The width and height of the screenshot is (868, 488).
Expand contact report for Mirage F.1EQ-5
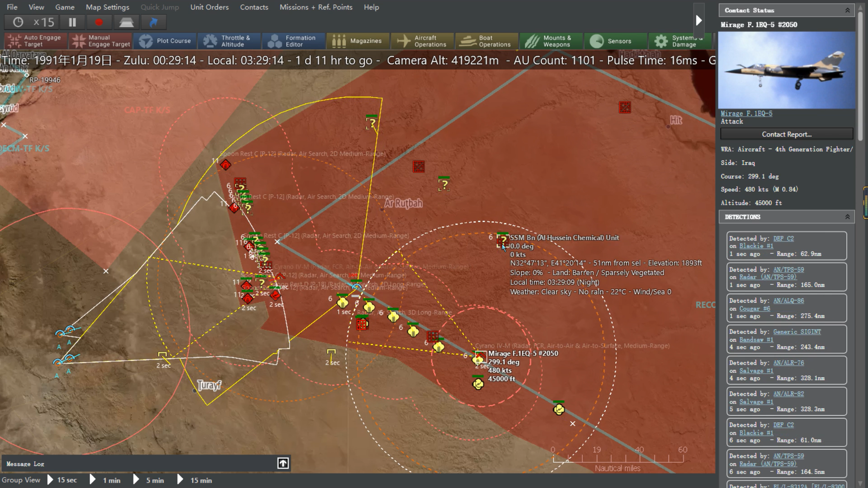787,134
